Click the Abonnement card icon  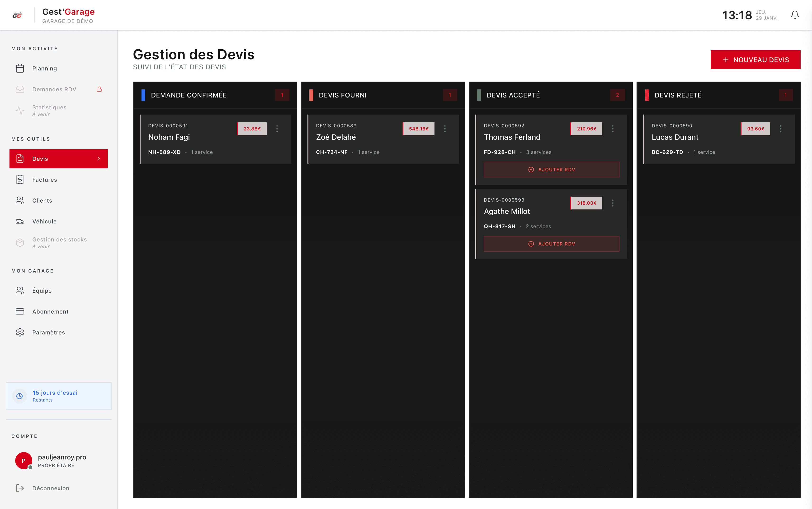tap(20, 311)
